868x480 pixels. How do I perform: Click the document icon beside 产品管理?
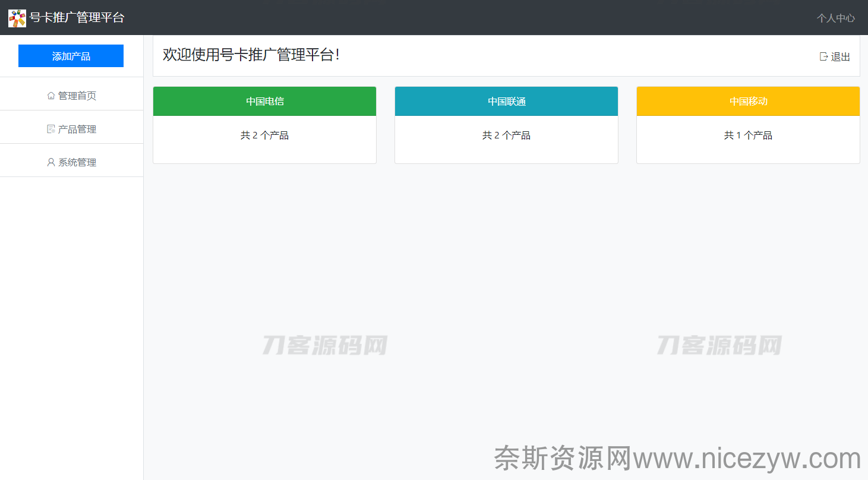click(x=51, y=129)
